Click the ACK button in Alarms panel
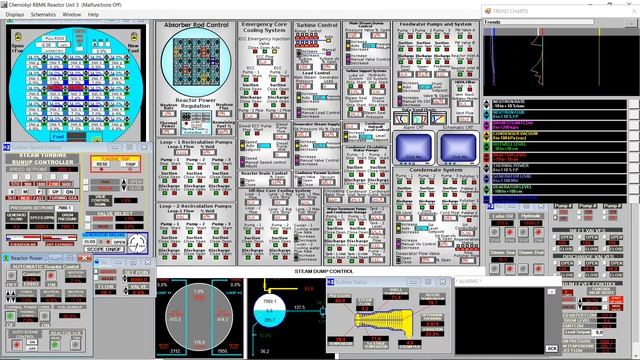Screen dimensions: 640x360 click(x=551, y=348)
